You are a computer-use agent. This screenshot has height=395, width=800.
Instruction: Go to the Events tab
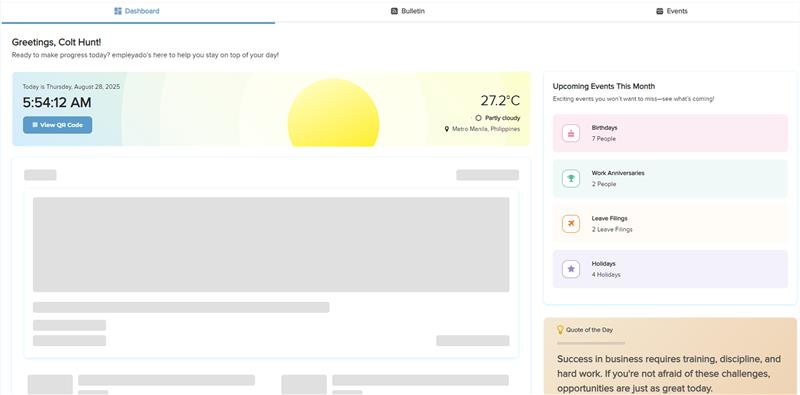(x=671, y=11)
